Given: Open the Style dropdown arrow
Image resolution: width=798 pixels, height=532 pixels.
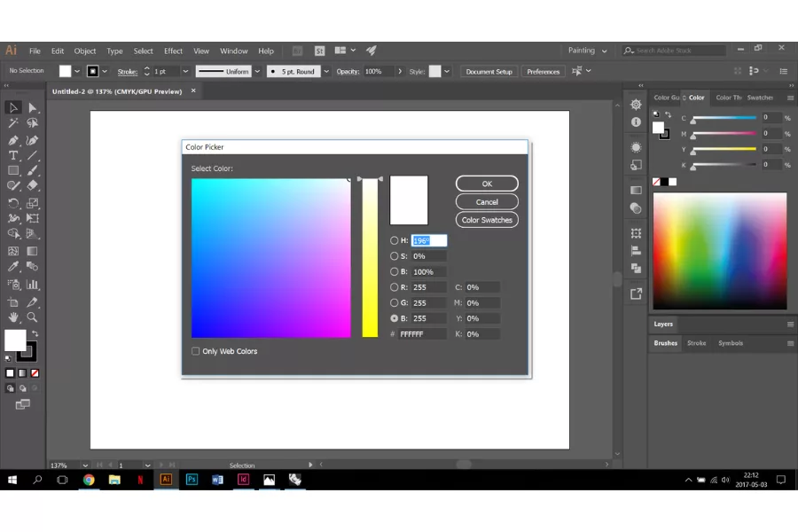Looking at the screenshot, I should [447, 71].
